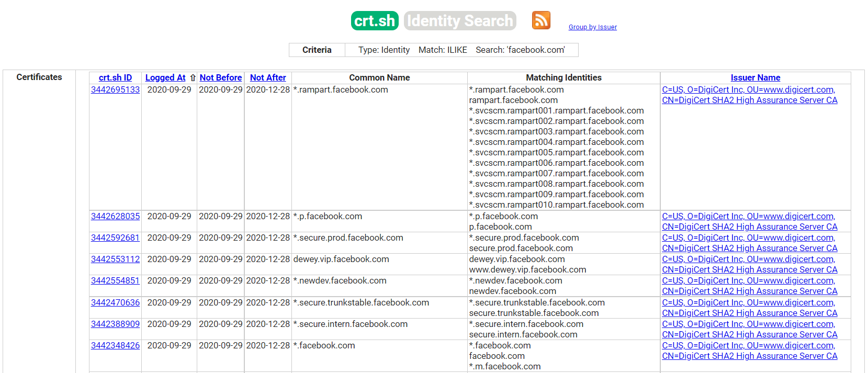Image resolution: width=868 pixels, height=373 pixels.
Task: Open certificate ID 3442592681
Action: (116, 238)
